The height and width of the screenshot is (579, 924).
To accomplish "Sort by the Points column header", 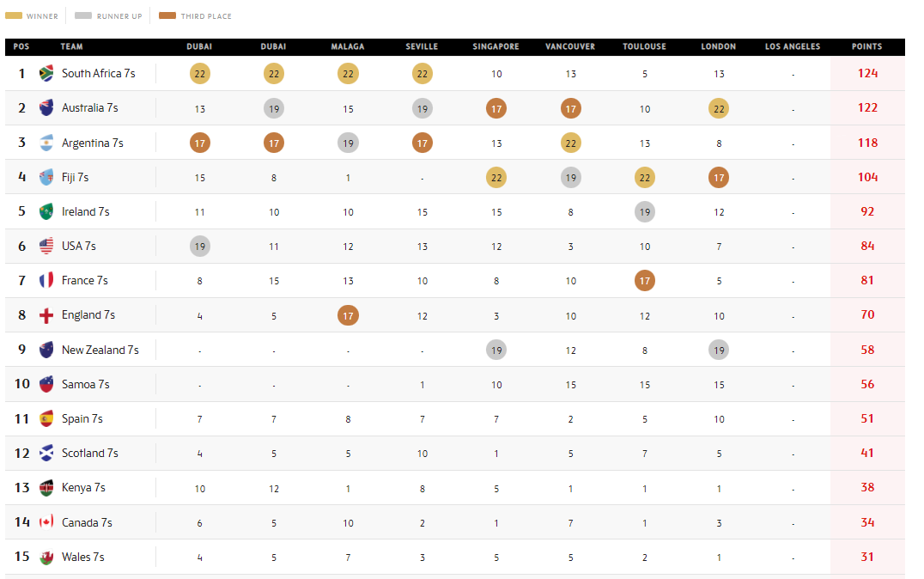I will click(866, 46).
